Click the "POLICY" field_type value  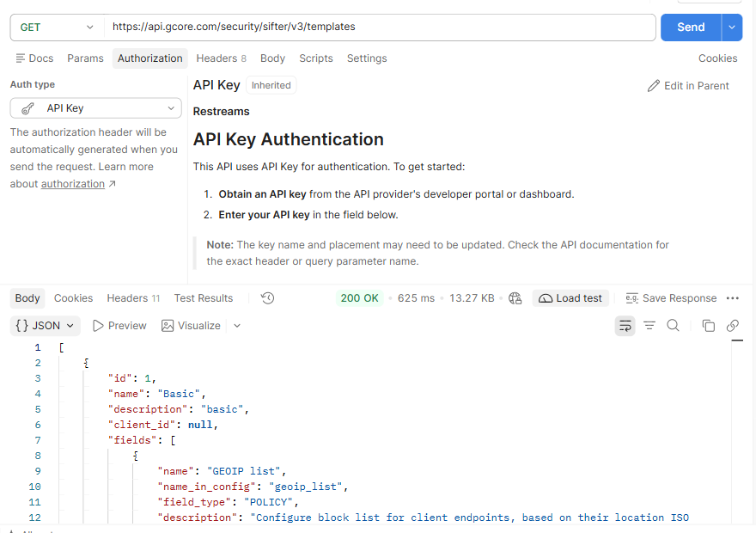268,502
